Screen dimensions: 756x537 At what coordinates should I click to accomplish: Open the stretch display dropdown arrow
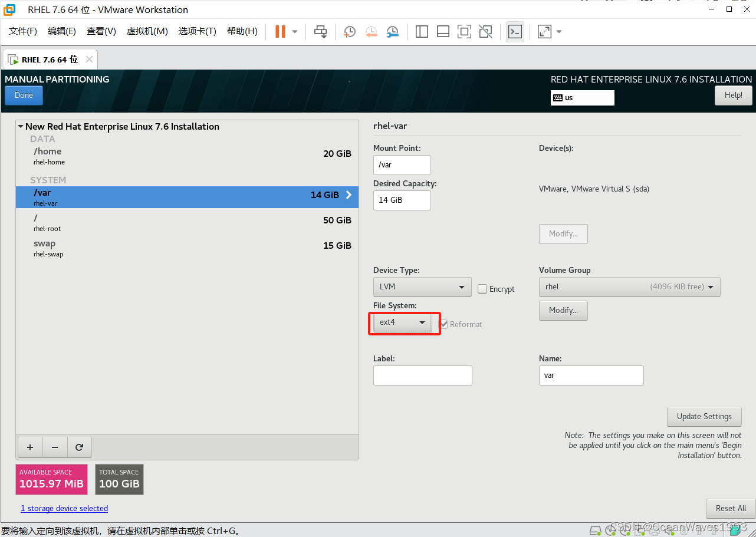point(559,32)
